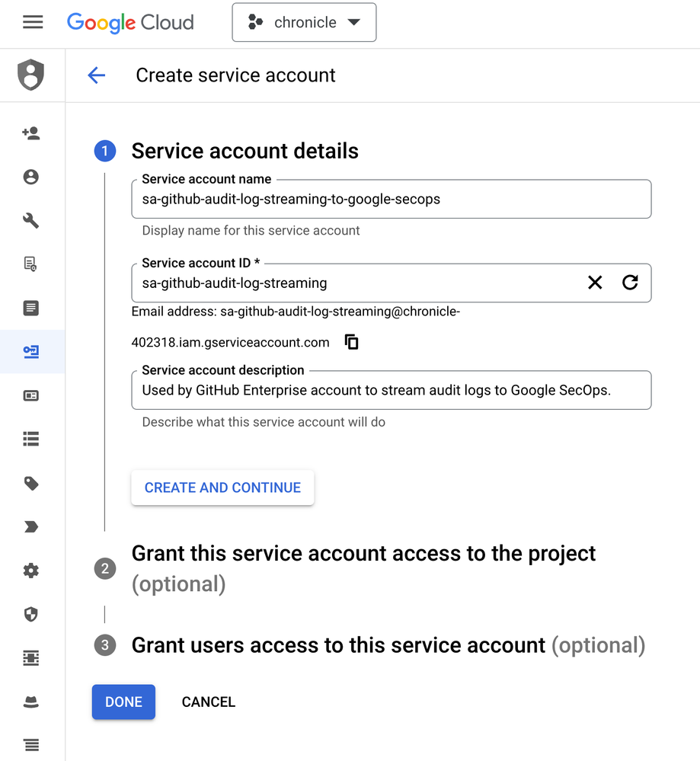Select the Service account details step heading
700x761 pixels.
coord(245,151)
